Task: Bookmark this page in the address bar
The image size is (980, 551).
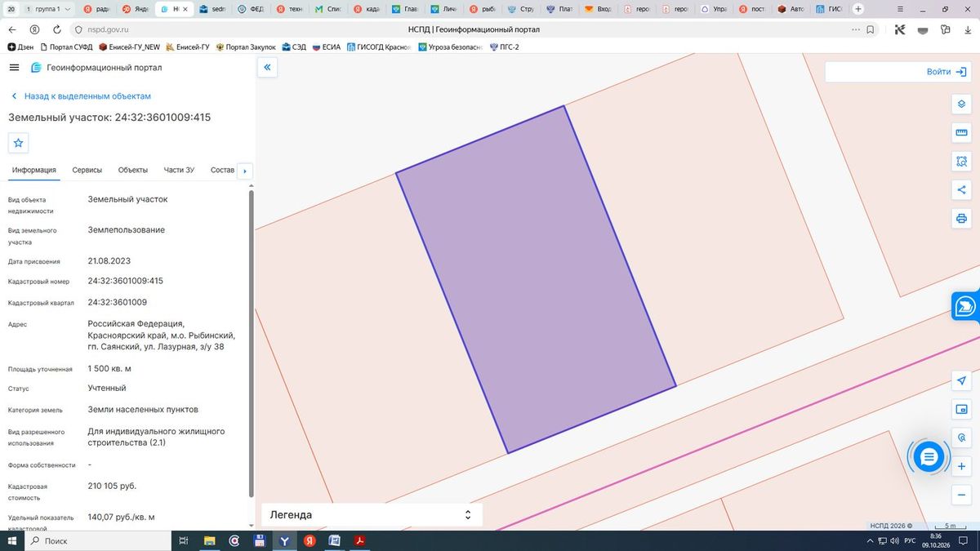Action: point(871,29)
